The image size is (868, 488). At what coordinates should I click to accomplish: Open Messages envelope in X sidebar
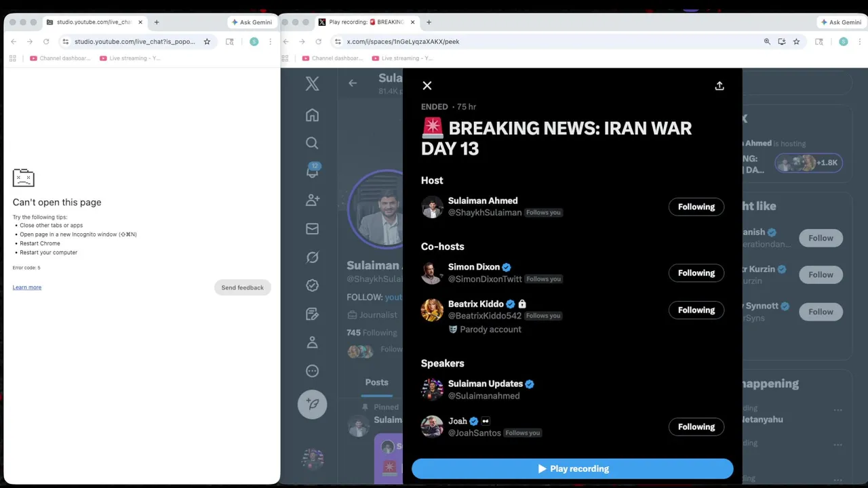[x=312, y=228]
